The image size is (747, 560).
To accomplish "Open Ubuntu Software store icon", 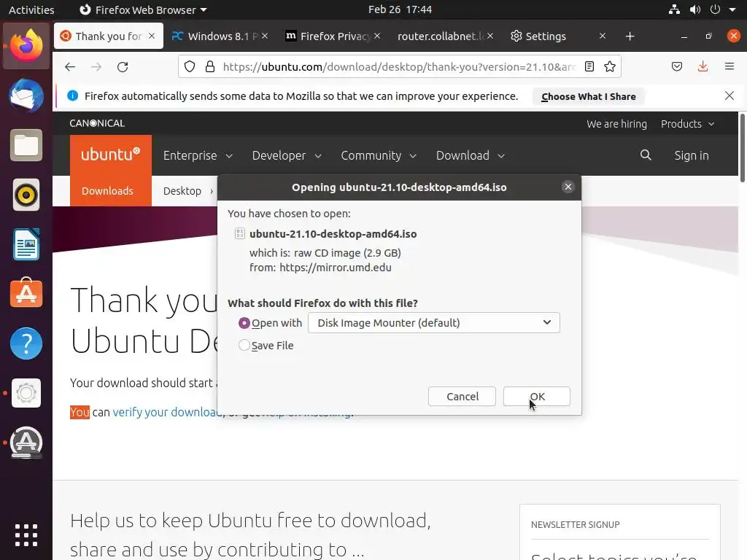I will click(x=26, y=293).
